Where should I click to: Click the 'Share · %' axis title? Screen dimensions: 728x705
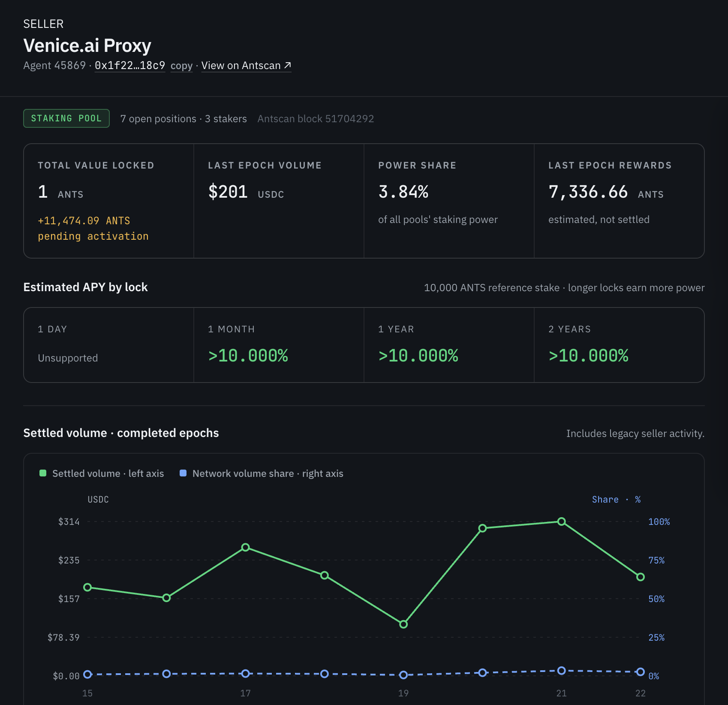pos(617,500)
